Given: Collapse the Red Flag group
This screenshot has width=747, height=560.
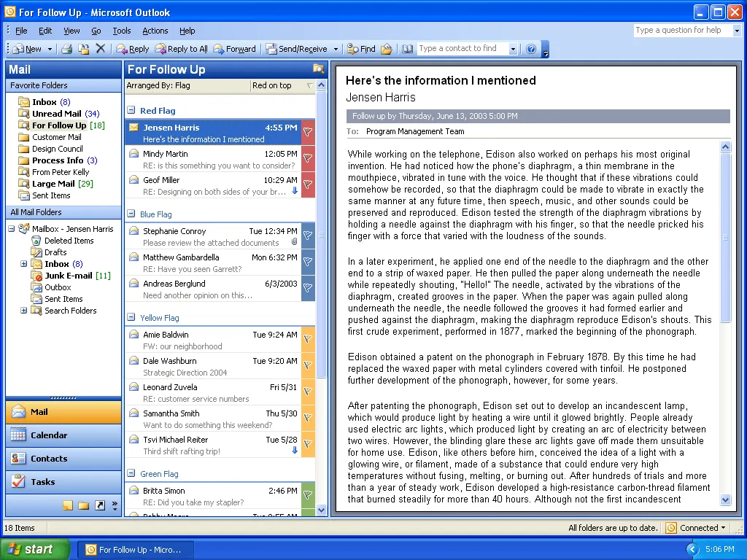Looking at the screenshot, I should [x=131, y=110].
